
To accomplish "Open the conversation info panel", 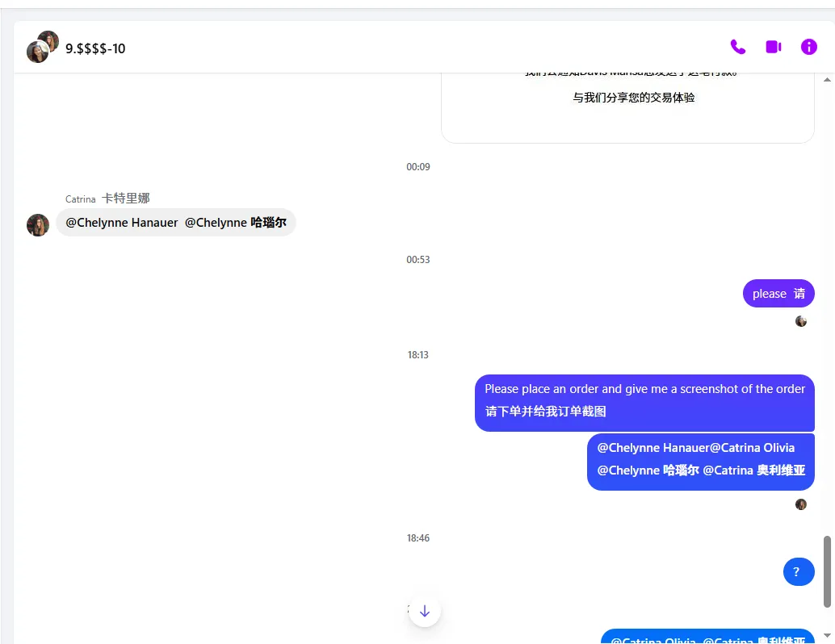I will pos(808,47).
